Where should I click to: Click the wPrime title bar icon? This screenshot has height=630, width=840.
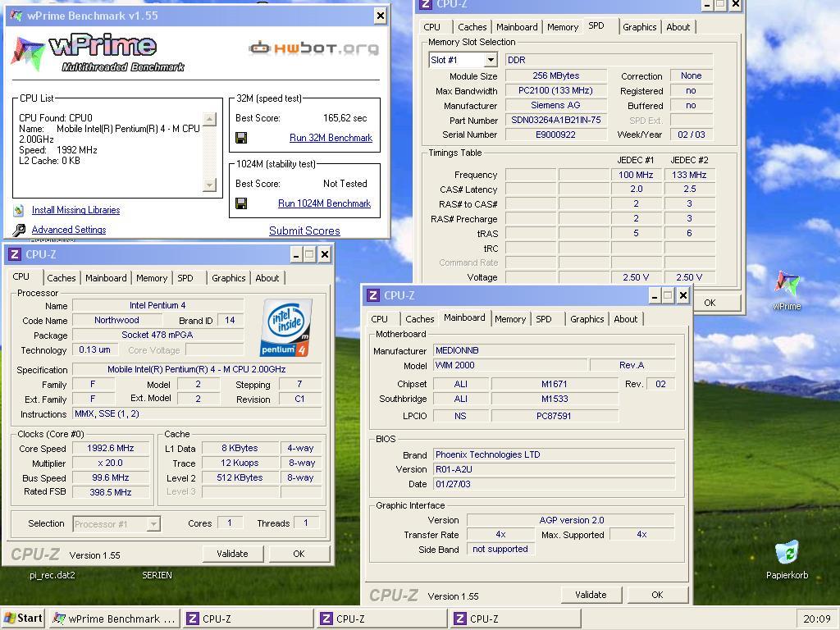click(16, 16)
